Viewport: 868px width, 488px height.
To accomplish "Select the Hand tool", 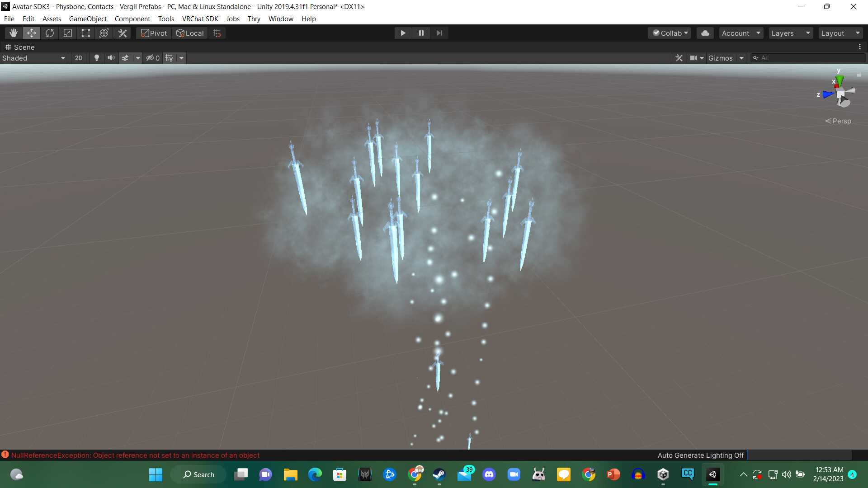I will [14, 33].
